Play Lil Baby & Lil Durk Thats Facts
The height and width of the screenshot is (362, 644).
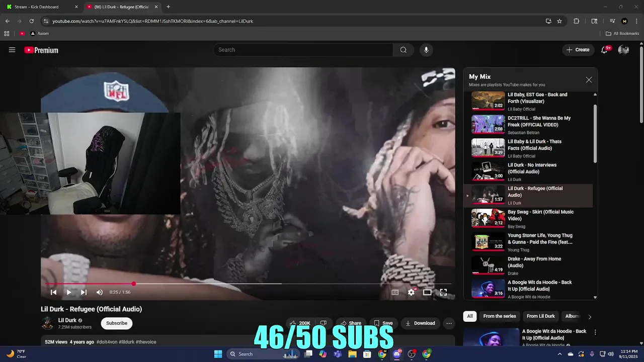[527, 148]
